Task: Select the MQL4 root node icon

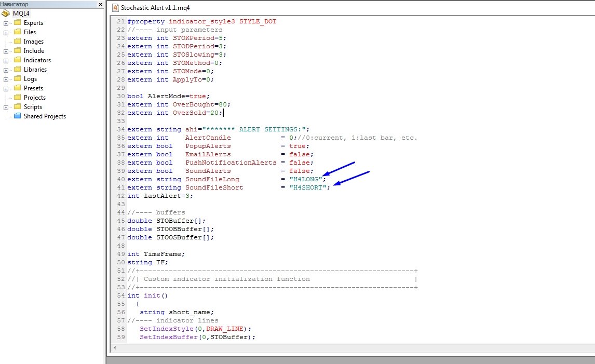Action: tap(6, 14)
